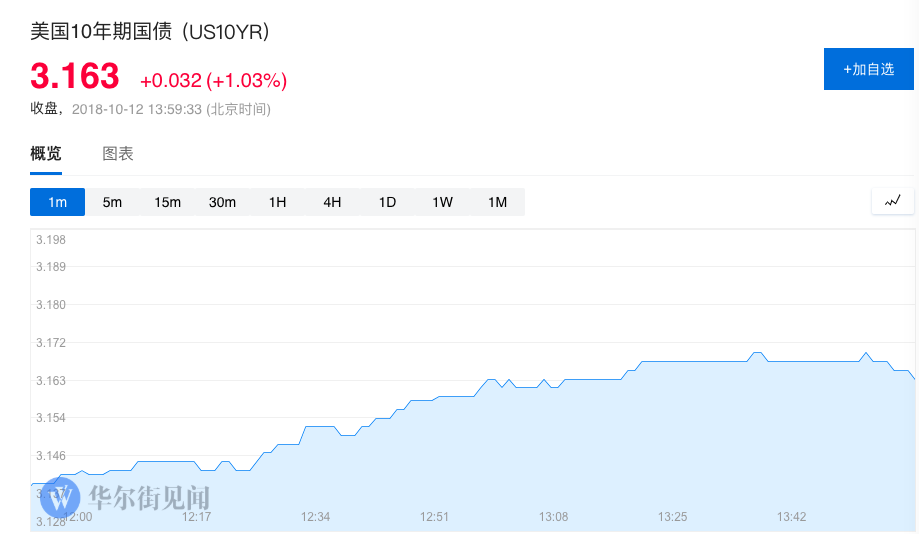Click the 美国10年期国债 (US10YR) title
919x534 pixels.
click(x=150, y=32)
